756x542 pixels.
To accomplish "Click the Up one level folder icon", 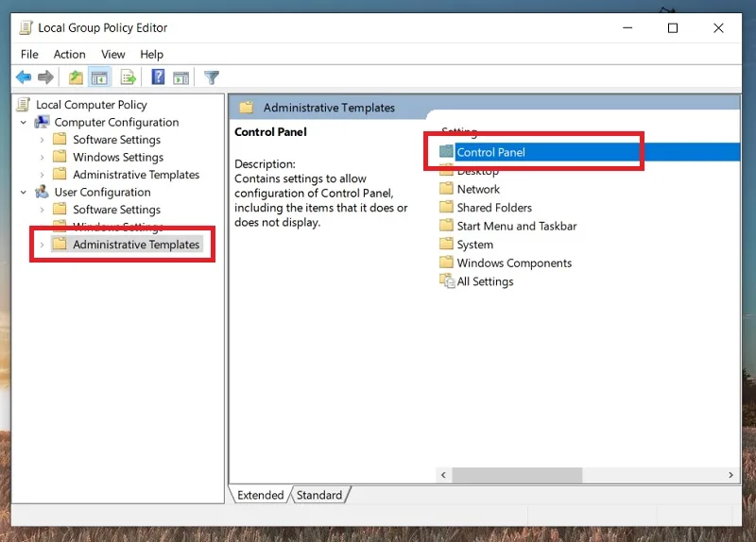I will (x=76, y=77).
